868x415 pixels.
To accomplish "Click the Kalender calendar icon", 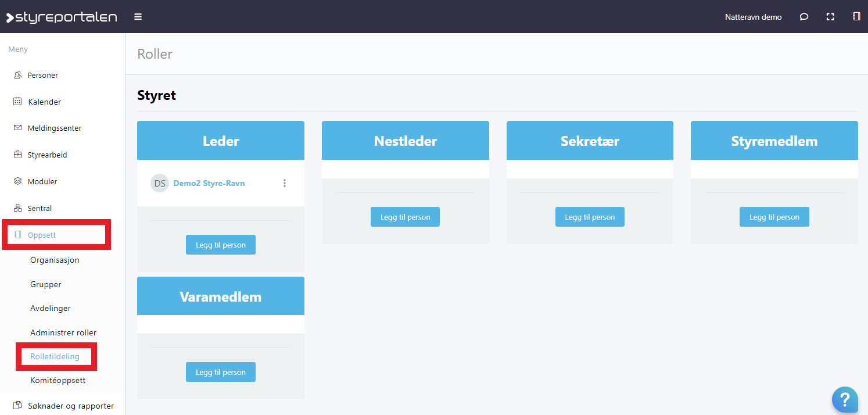I will coord(17,102).
